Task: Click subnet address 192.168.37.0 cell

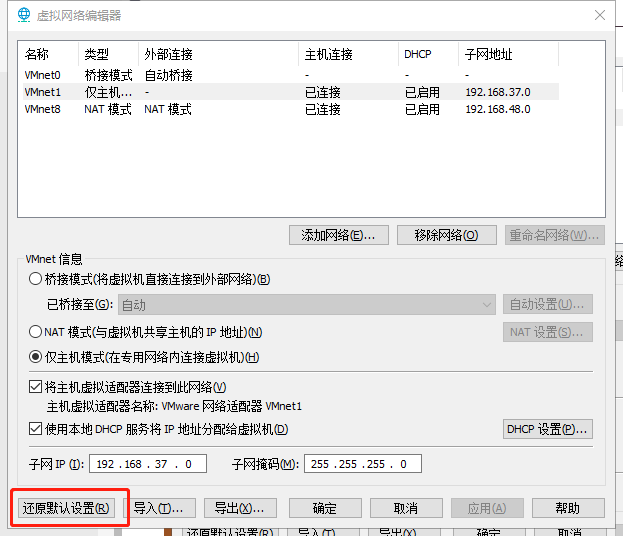Action: (498, 92)
